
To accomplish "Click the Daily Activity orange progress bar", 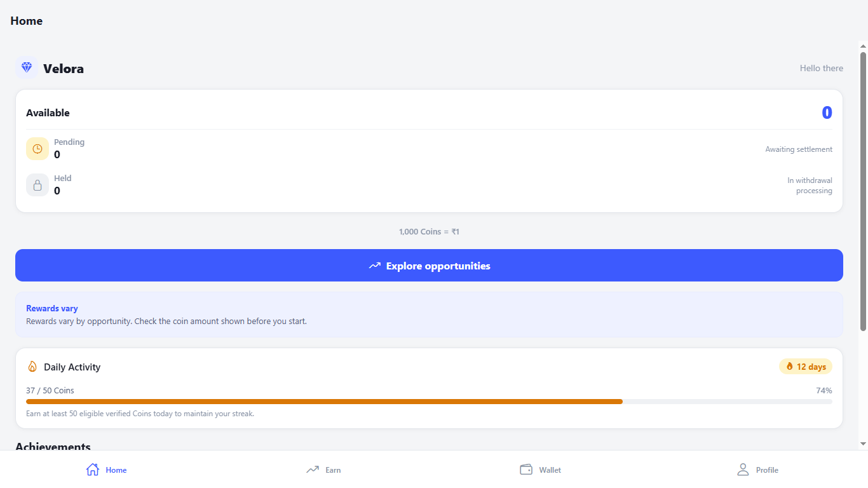I will click(324, 402).
